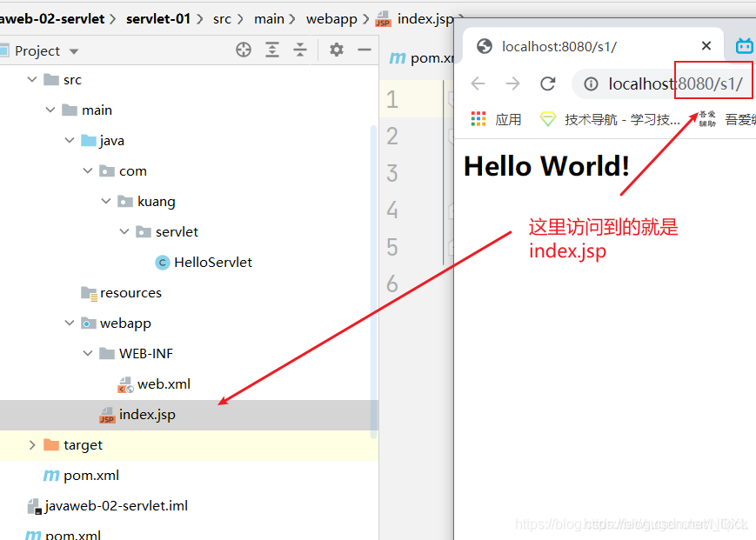Click the resources folder icon
The image size is (756, 540).
89,293
